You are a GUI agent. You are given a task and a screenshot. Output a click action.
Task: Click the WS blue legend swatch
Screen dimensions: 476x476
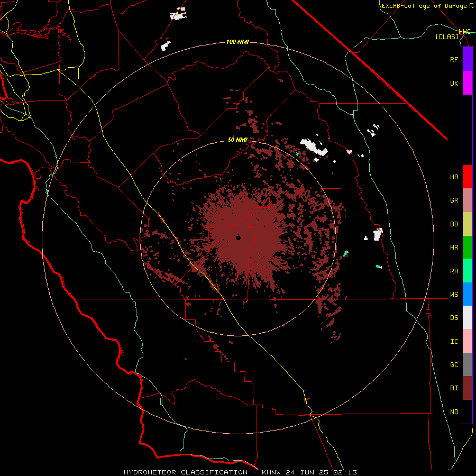tap(467, 294)
